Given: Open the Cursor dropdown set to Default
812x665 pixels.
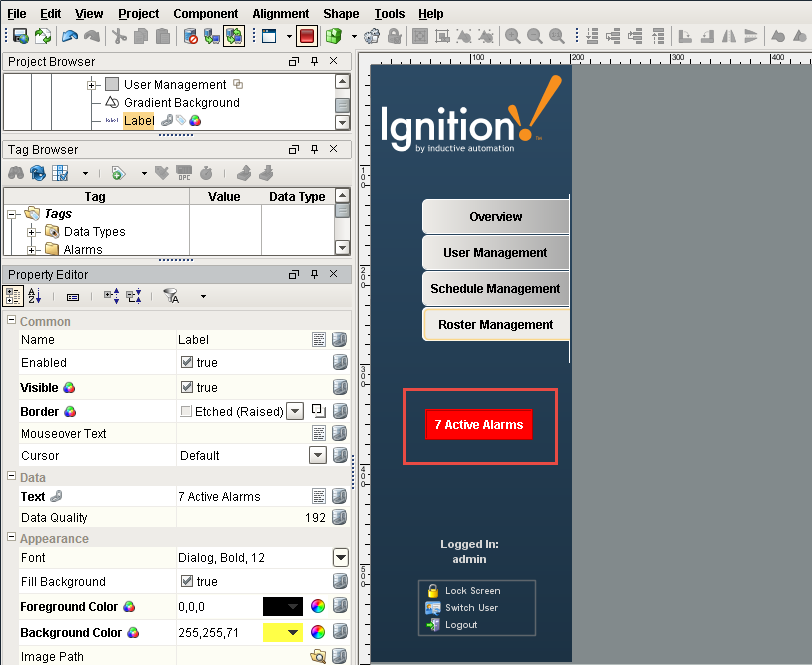Looking at the screenshot, I should point(317,455).
